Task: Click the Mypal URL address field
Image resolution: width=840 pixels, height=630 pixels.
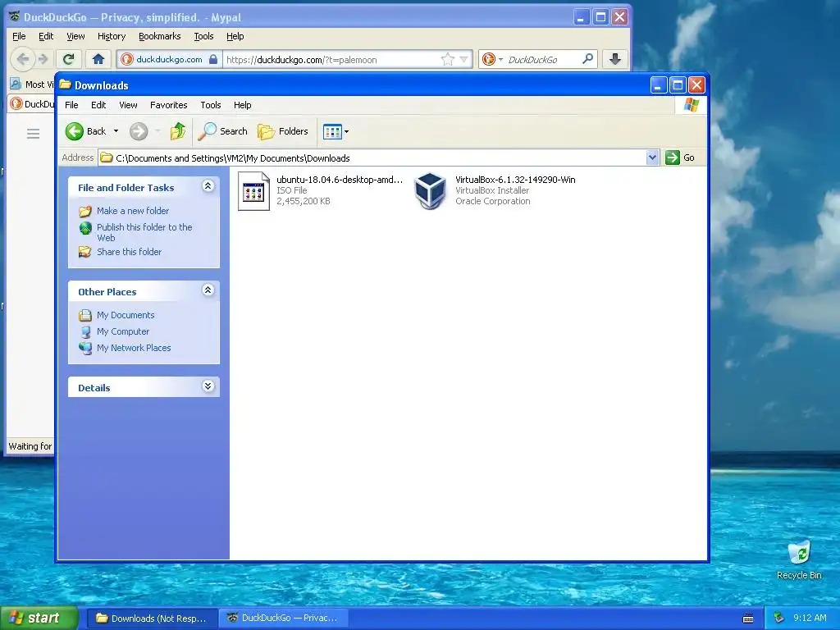Action: pyautogui.click(x=332, y=59)
